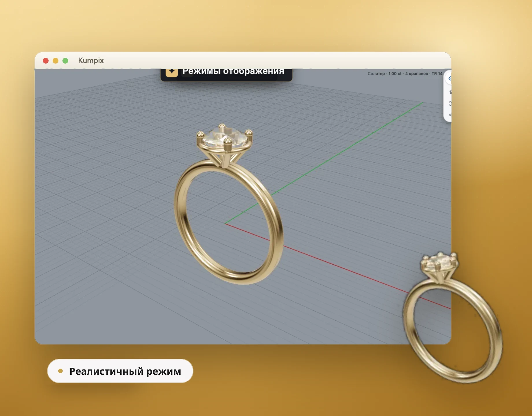Toggle the eye visibility icon in the side toolbar
This screenshot has width=532, height=416.
(x=449, y=78)
